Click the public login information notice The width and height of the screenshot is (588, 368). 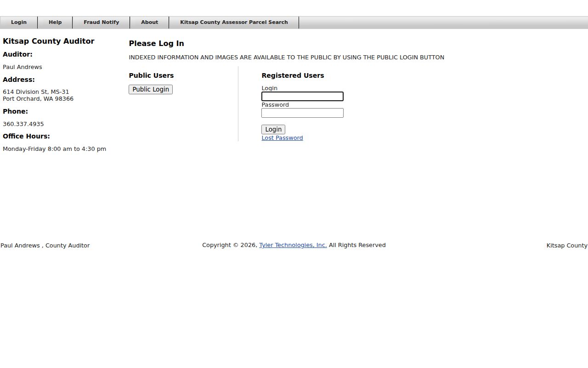coord(287,57)
